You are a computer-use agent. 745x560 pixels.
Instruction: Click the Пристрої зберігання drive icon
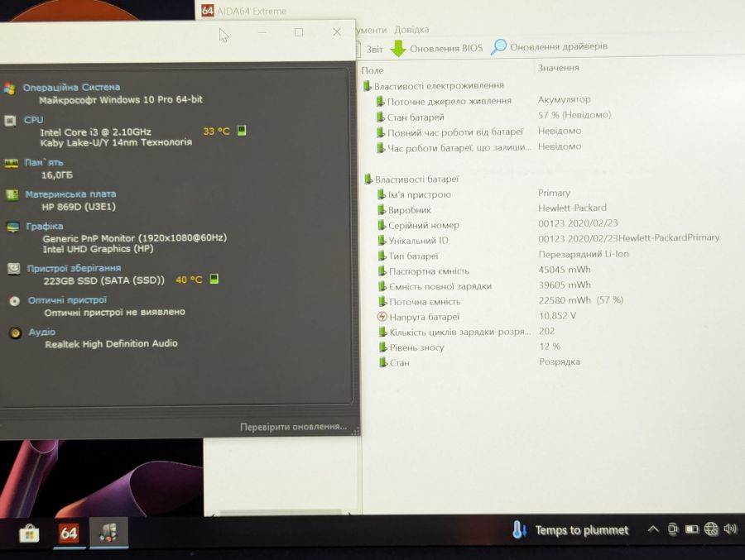coord(14,269)
